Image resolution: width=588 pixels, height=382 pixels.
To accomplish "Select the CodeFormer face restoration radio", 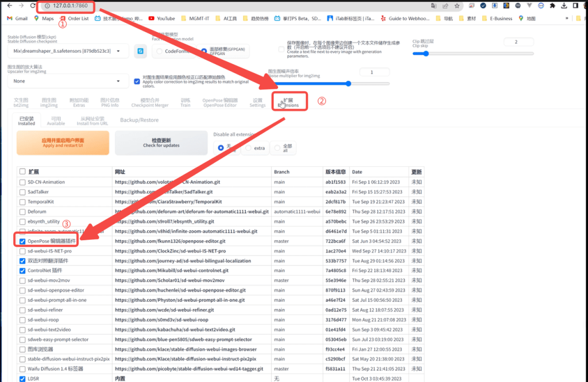I will (160, 51).
